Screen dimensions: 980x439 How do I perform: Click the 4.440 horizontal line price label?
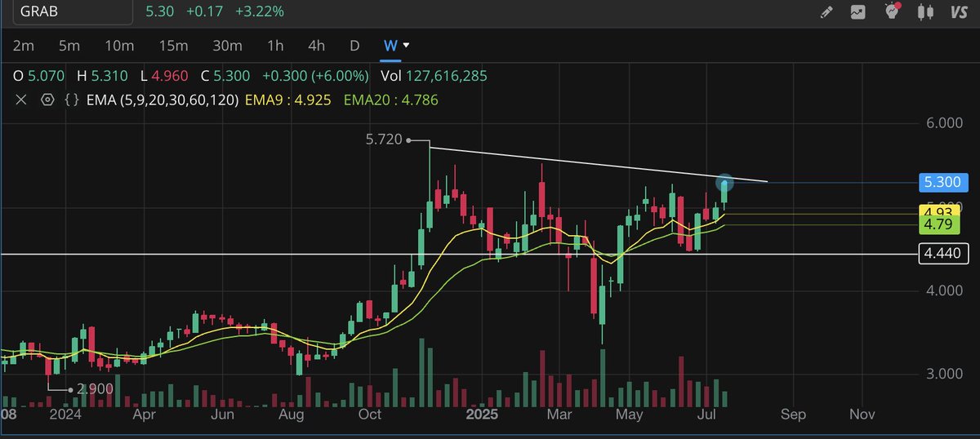[944, 255]
